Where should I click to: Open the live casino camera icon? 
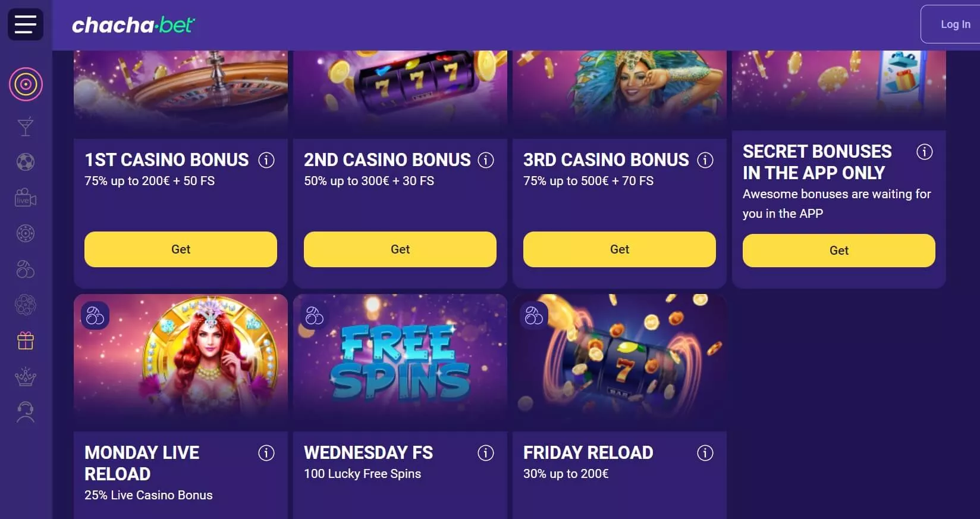tap(26, 198)
